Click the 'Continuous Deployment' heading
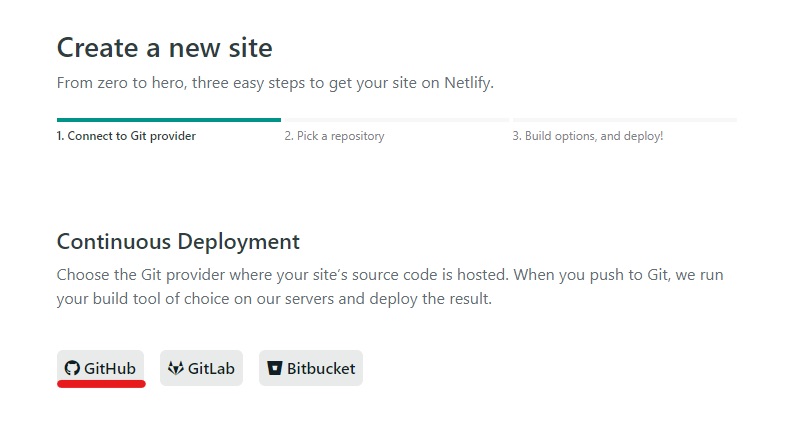787x436 pixels. tap(178, 241)
